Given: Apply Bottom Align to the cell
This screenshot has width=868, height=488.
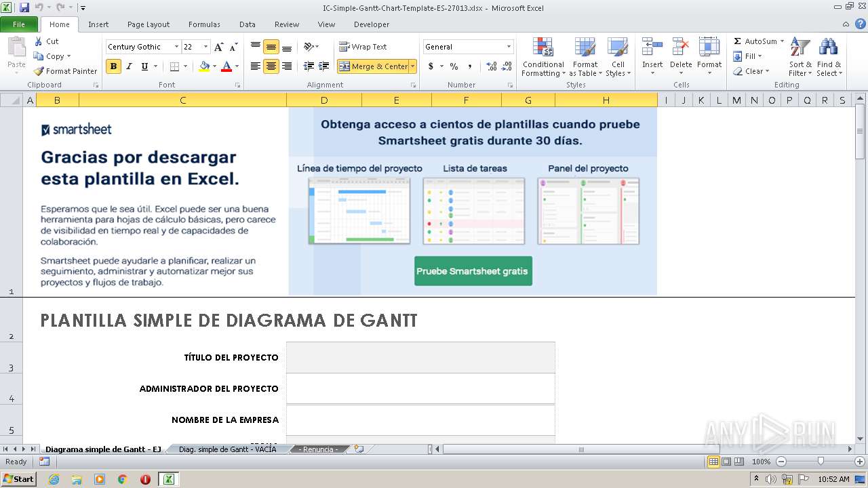Looking at the screenshot, I should coord(287,47).
